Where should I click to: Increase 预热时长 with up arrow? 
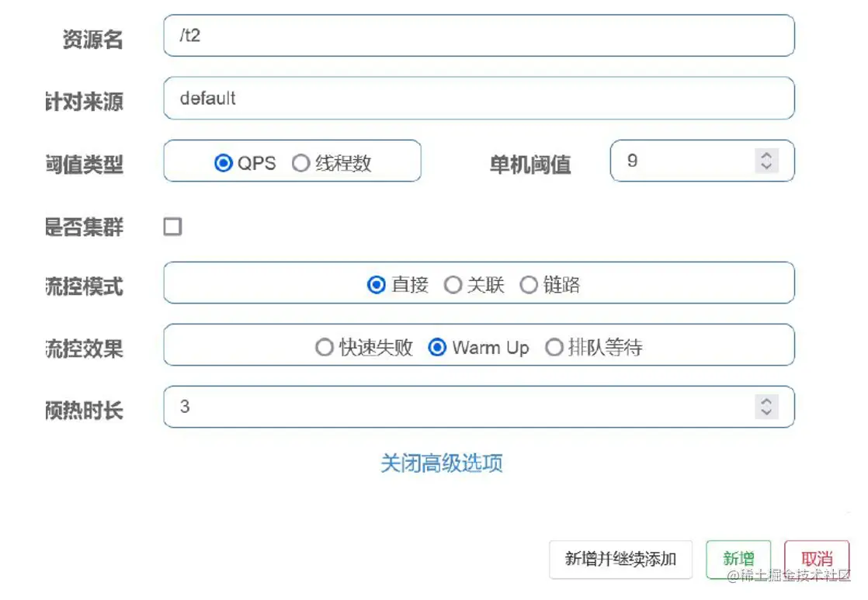coord(766,401)
